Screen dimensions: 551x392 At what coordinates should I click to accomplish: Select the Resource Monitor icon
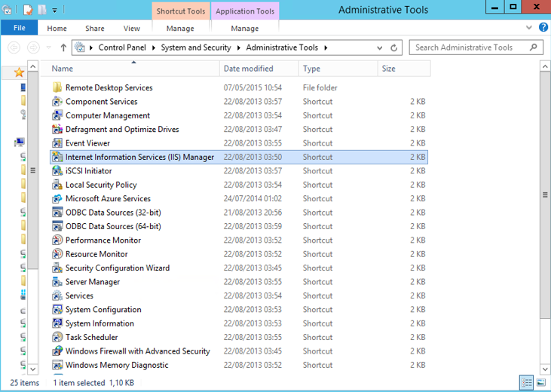[x=57, y=254]
